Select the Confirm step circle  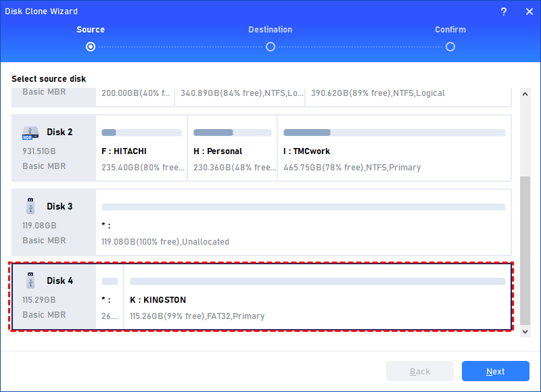(x=450, y=47)
